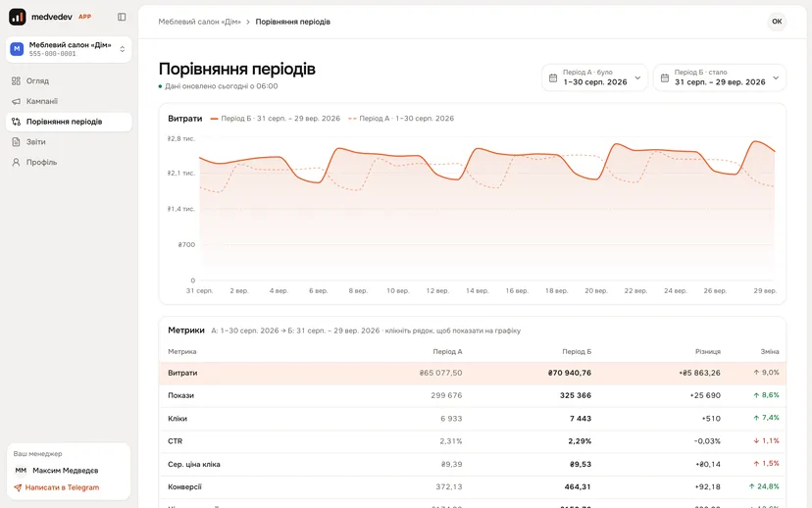Image resolution: width=812 pixels, height=508 pixels.
Task: Toggle Період А dashed line legend
Action: pyautogui.click(x=401, y=119)
